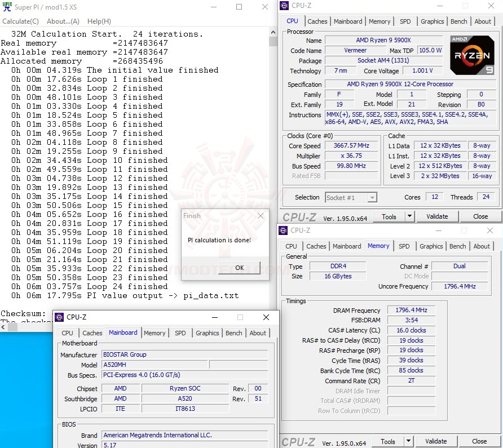
Task: Click the Loop 24 finished line
Action: tap(90, 287)
